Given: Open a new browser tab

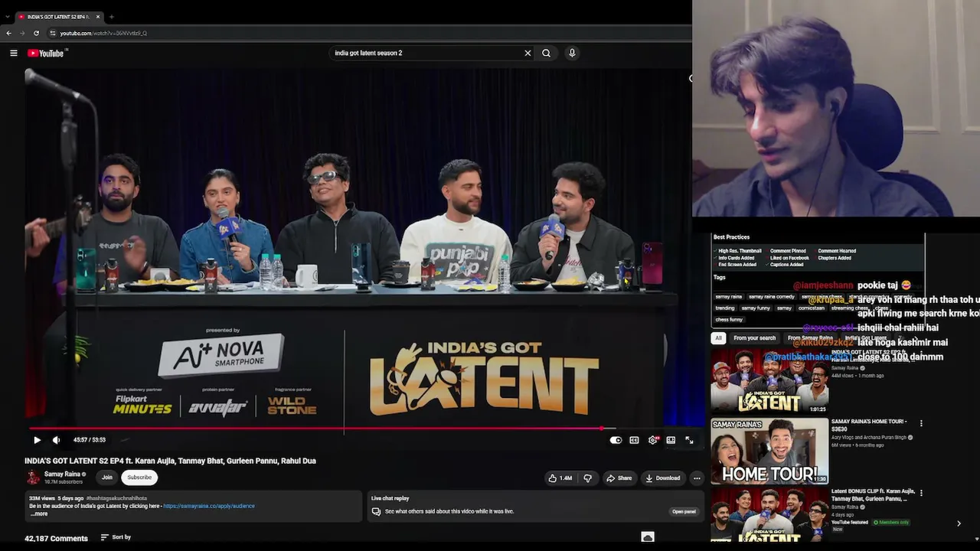Looking at the screenshot, I should point(111,17).
